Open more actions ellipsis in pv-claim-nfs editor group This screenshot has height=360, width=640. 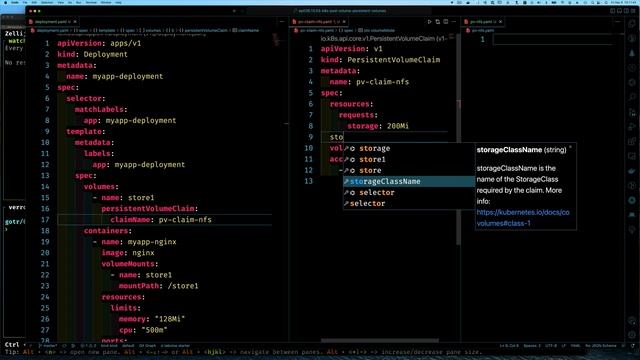(454, 22)
